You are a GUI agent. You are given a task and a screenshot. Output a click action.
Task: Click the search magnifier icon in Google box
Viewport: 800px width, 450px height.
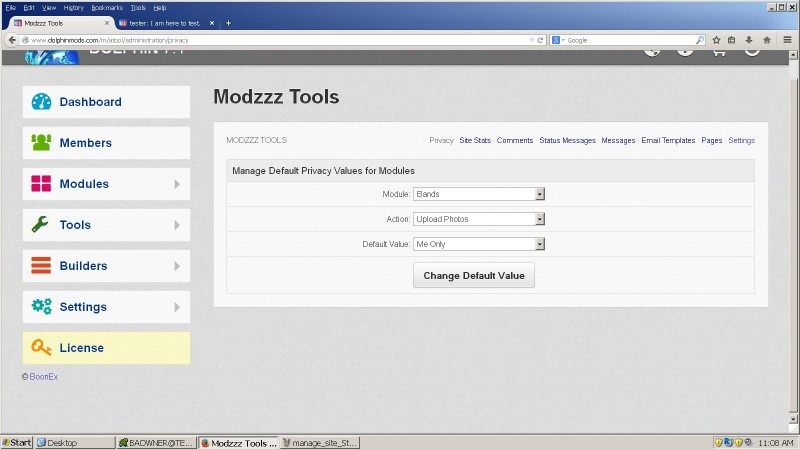point(700,40)
